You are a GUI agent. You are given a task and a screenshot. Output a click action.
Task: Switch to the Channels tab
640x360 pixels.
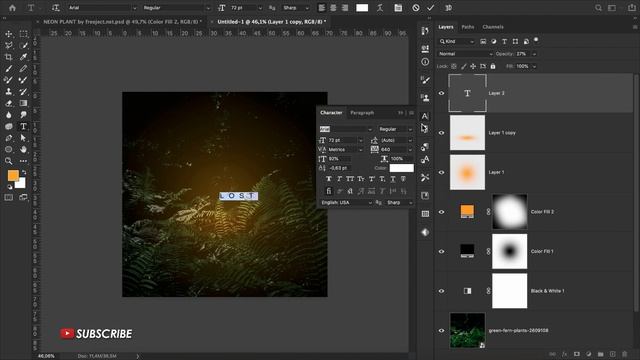[493, 27]
